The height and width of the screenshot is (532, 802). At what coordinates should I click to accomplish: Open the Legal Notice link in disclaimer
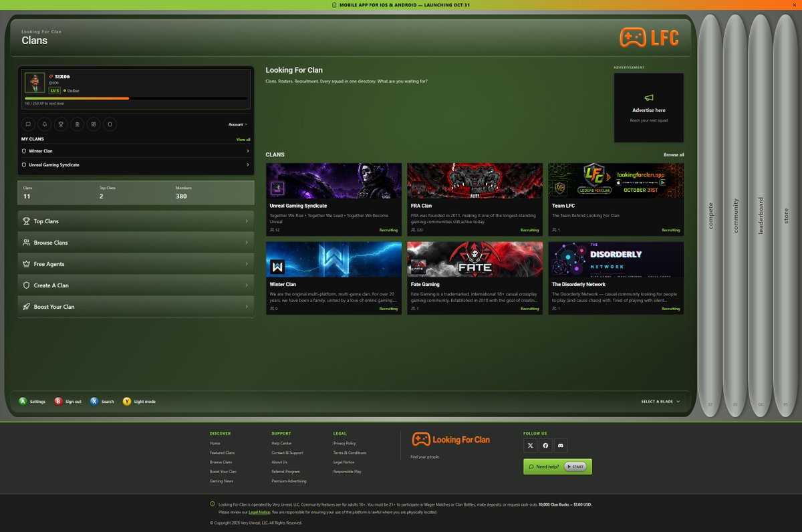[259, 512]
